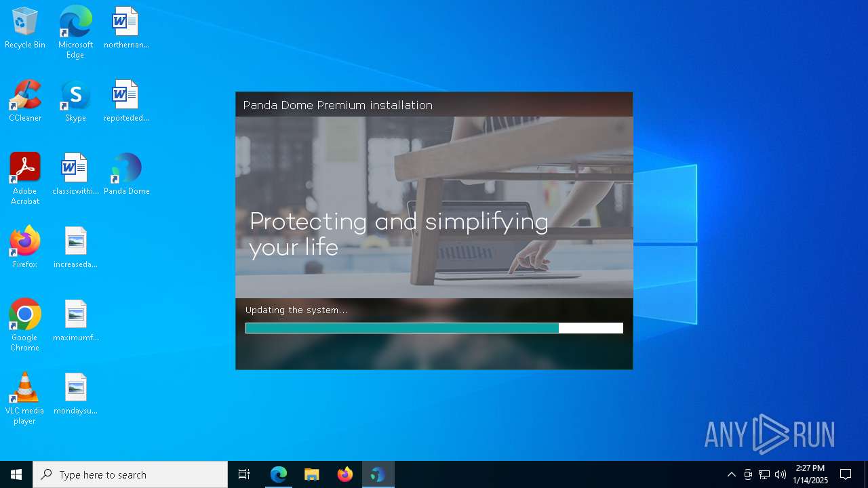Select the Adobe Acrobat desktop shortcut

(x=25, y=179)
